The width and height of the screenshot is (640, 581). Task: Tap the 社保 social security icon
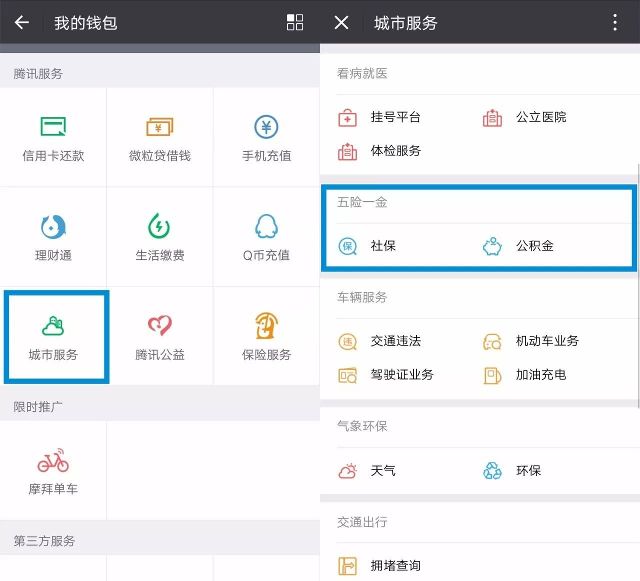tap(348, 246)
